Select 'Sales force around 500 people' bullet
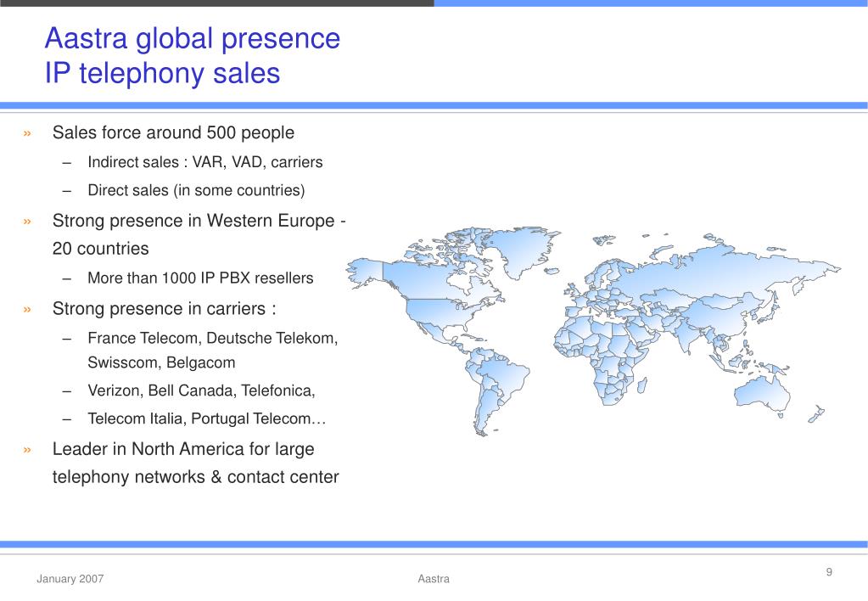Image resolution: width=868 pixels, height=601 pixels. click(x=173, y=133)
